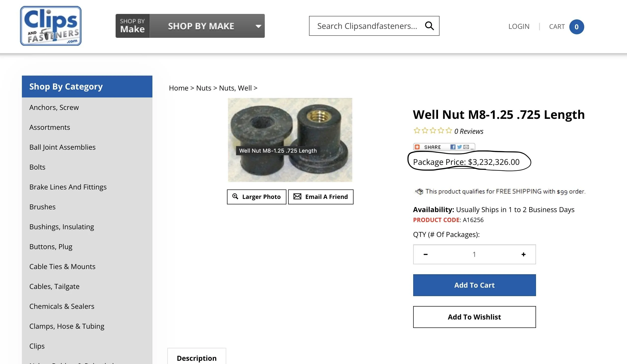Click the 0 Reviews text

click(x=469, y=131)
